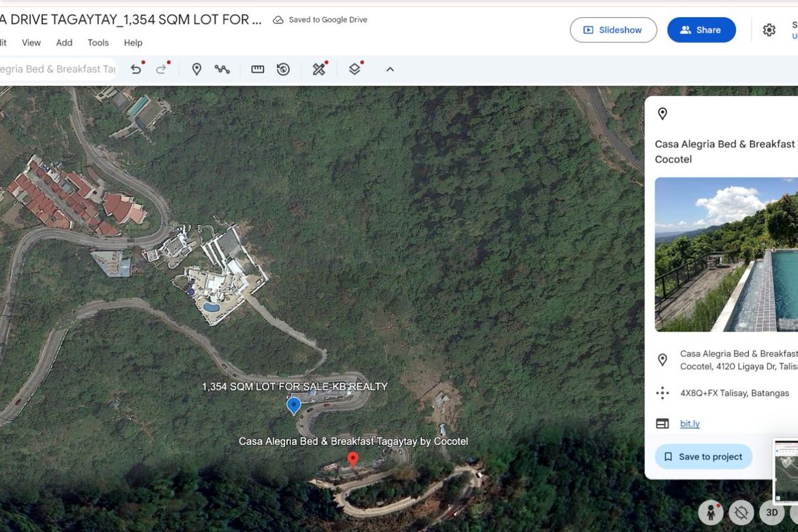Click the search field showing Casa Alegria
The height and width of the screenshot is (532, 798).
click(58, 70)
